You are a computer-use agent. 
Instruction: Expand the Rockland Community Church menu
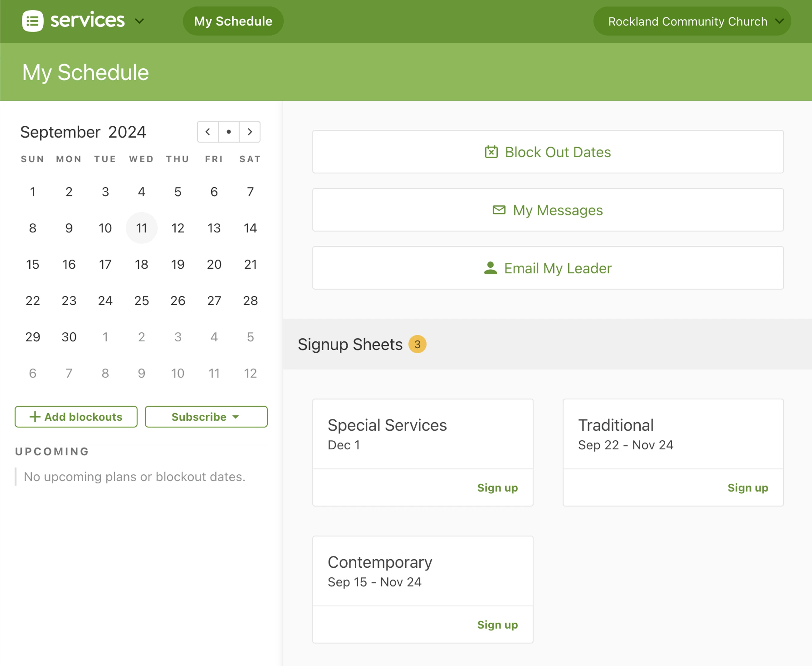click(692, 21)
